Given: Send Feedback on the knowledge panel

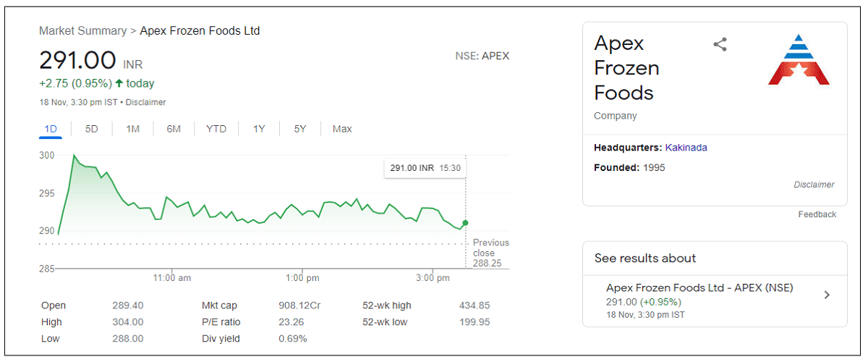Looking at the screenshot, I should (817, 214).
